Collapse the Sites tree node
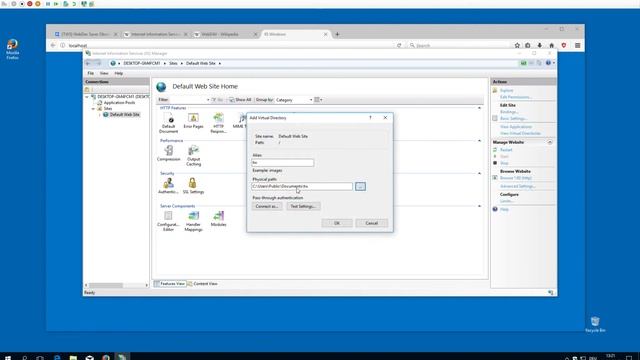The image size is (640, 360). [93, 109]
